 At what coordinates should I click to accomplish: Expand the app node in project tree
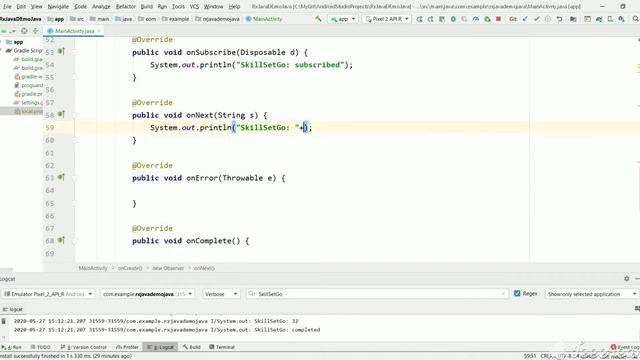coord(2,42)
